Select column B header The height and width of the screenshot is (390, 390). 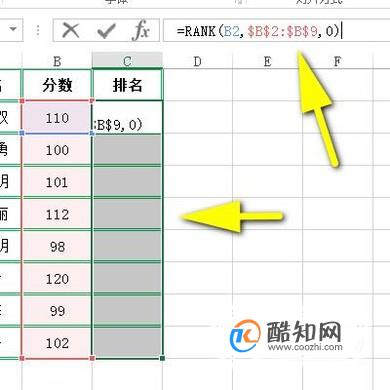(57, 61)
